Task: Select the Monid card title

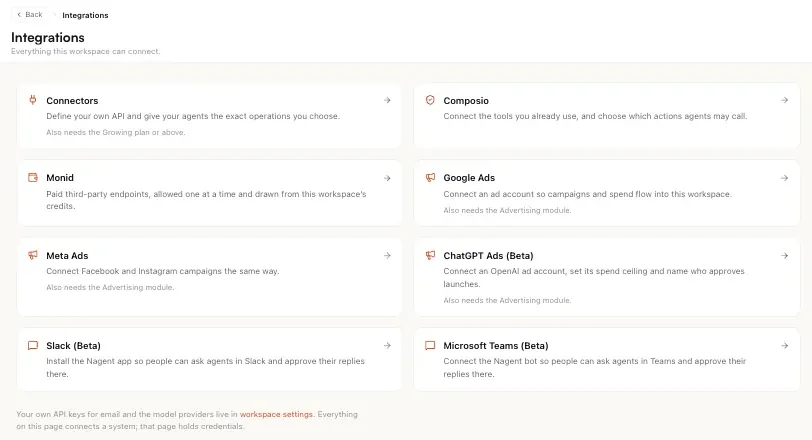Action: [x=60, y=178]
